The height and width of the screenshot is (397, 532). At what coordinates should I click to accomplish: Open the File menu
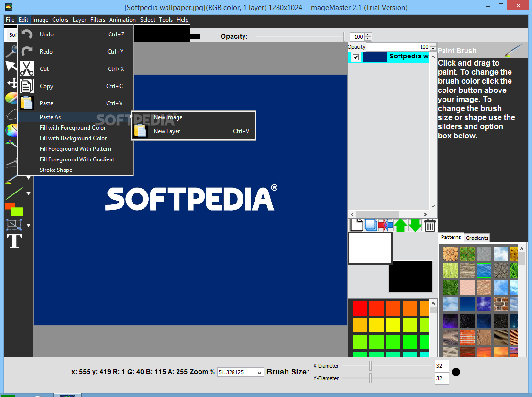pyautogui.click(x=10, y=20)
